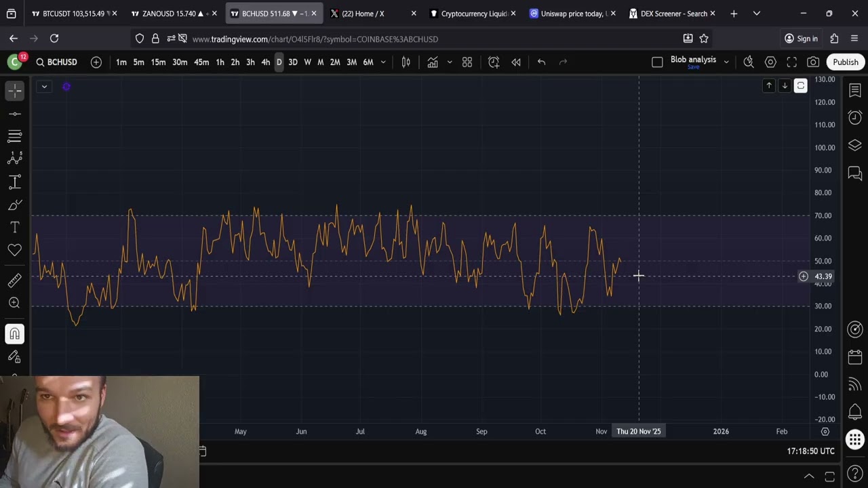Collapse the indicator legend chevron

44,86
